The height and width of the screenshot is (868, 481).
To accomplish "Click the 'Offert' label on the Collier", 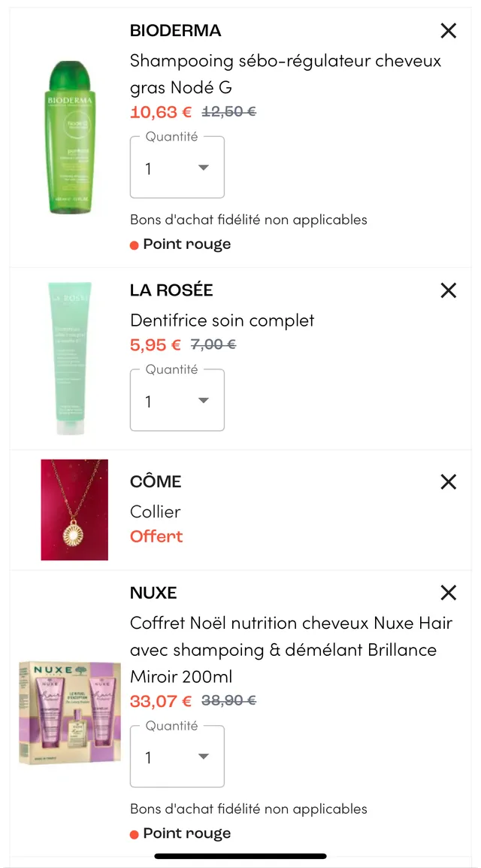I will click(x=156, y=536).
